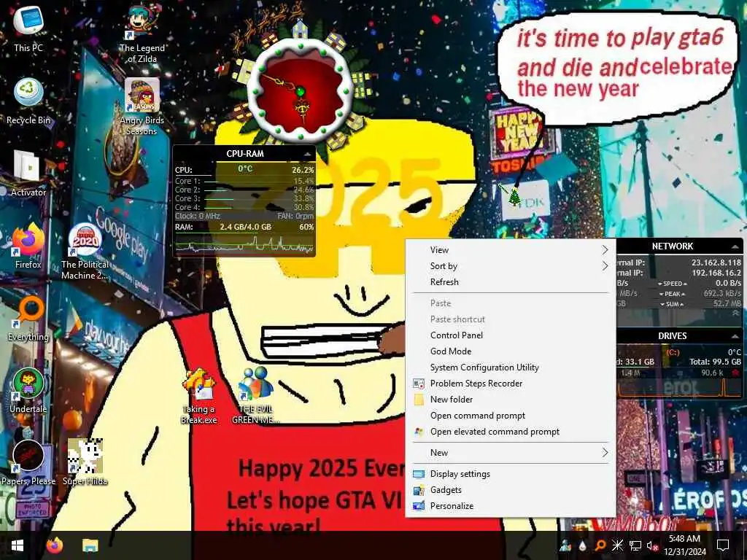Open the network connection tray icon
747x560 pixels.
(x=635, y=545)
